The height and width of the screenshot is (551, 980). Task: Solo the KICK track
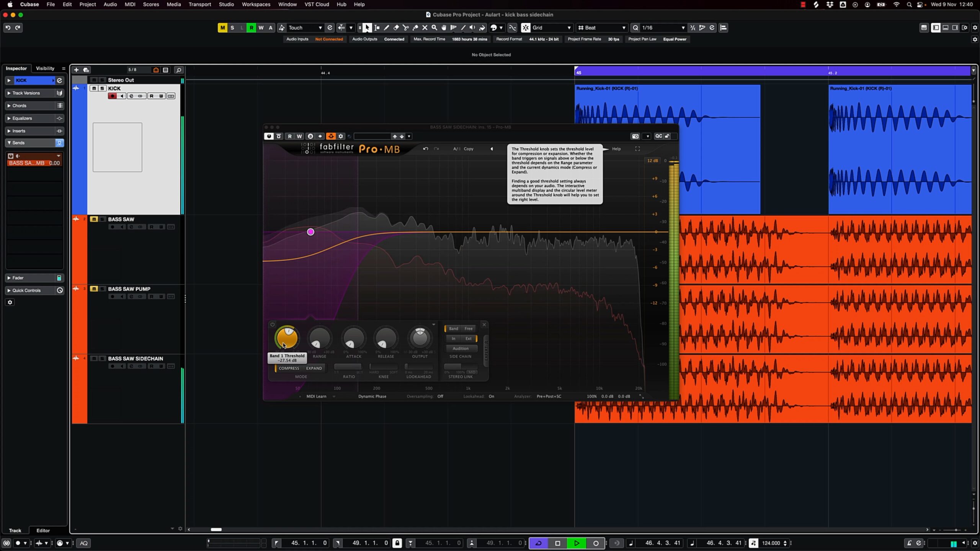[x=102, y=88]
